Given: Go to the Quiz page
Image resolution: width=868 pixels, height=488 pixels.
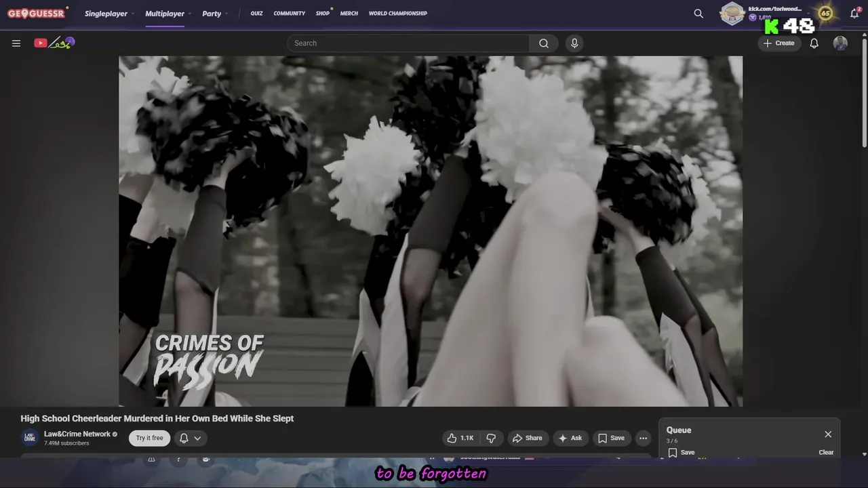Looking at the screenshot, I should [x=256, y=14].
